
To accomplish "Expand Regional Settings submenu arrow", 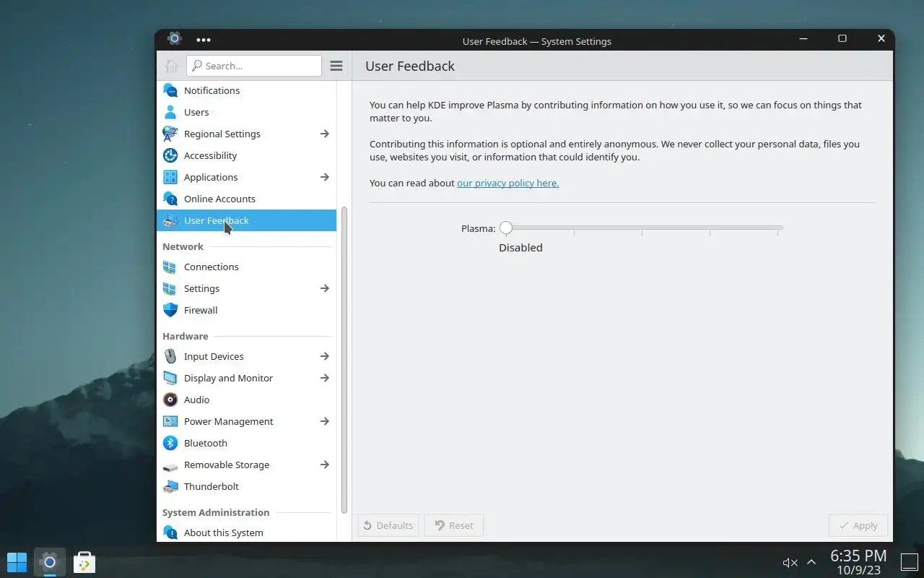I will tap(325, 134).
